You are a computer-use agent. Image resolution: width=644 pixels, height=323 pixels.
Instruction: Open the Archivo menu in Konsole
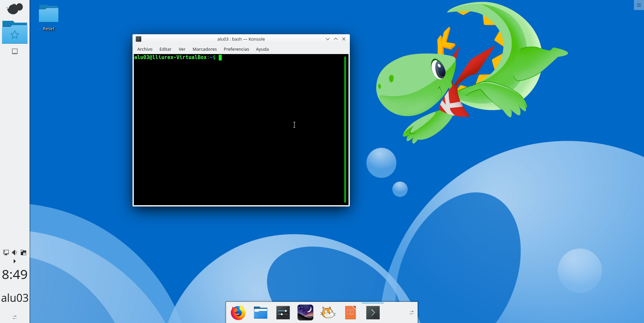pos(145,49)
